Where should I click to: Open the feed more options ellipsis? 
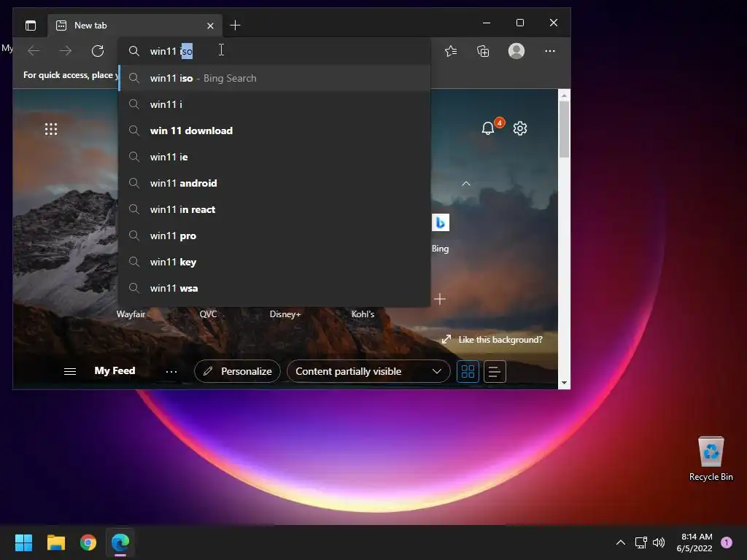tap(171, 371)
